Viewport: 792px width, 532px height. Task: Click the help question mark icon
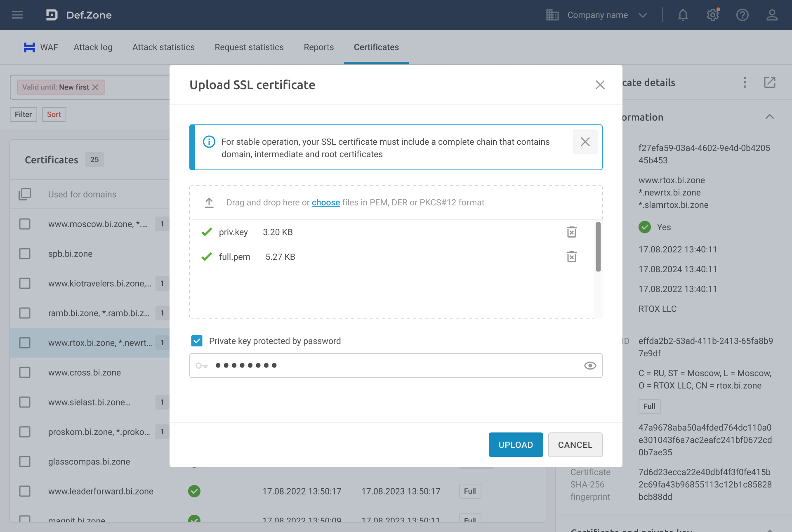[742, 15]
